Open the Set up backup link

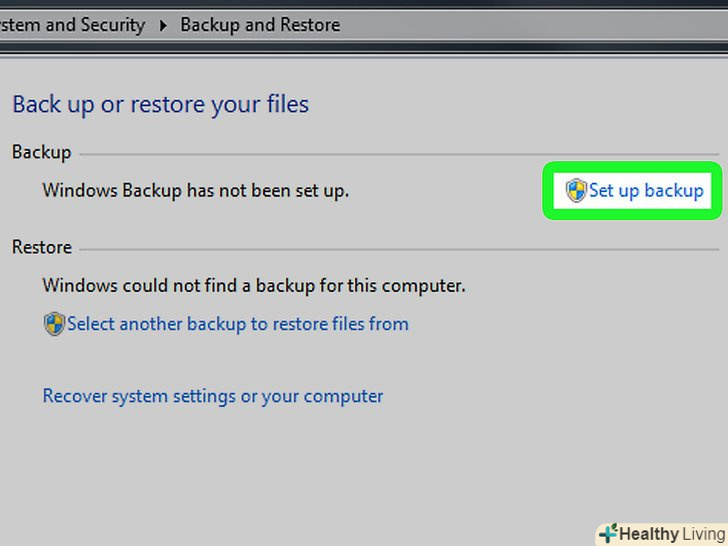(x=646, y=190)
